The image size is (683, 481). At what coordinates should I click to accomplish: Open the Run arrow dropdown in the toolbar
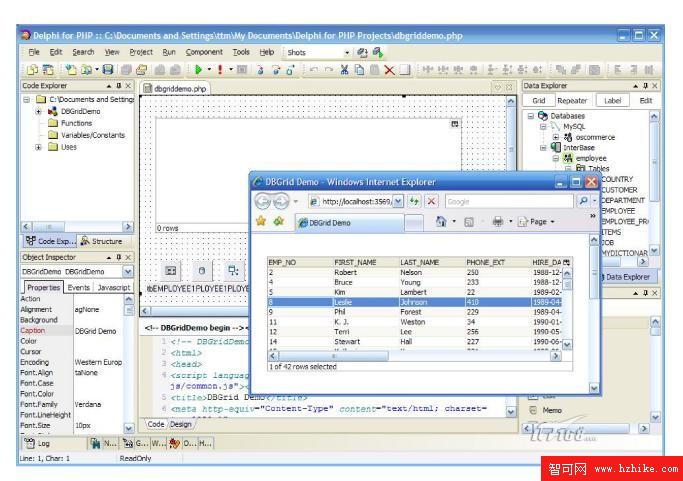(x=209, y=69)
